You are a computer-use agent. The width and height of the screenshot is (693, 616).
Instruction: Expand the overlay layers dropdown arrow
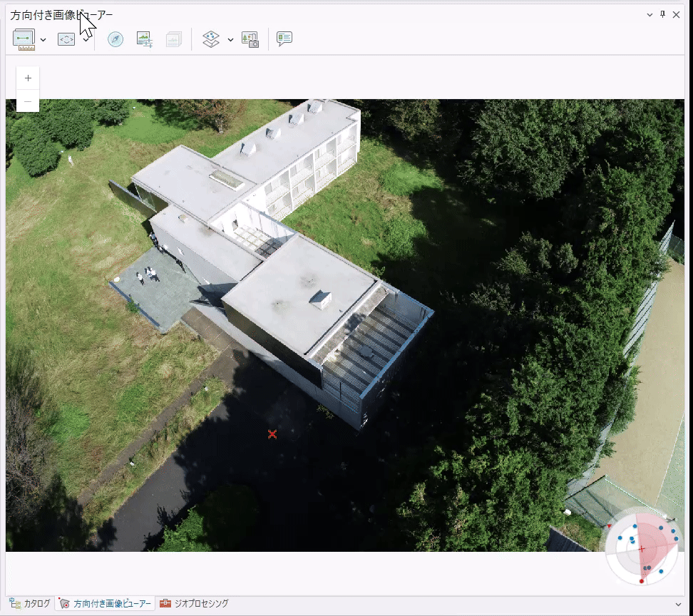(230, 40)
